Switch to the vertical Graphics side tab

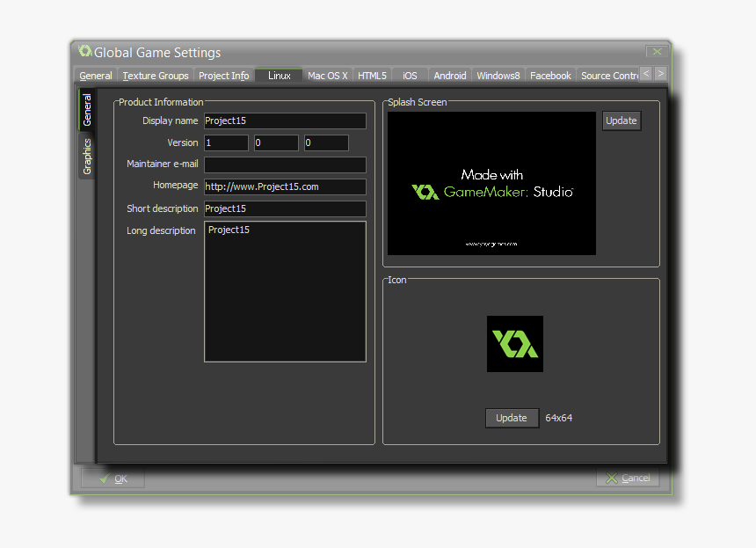87,157
